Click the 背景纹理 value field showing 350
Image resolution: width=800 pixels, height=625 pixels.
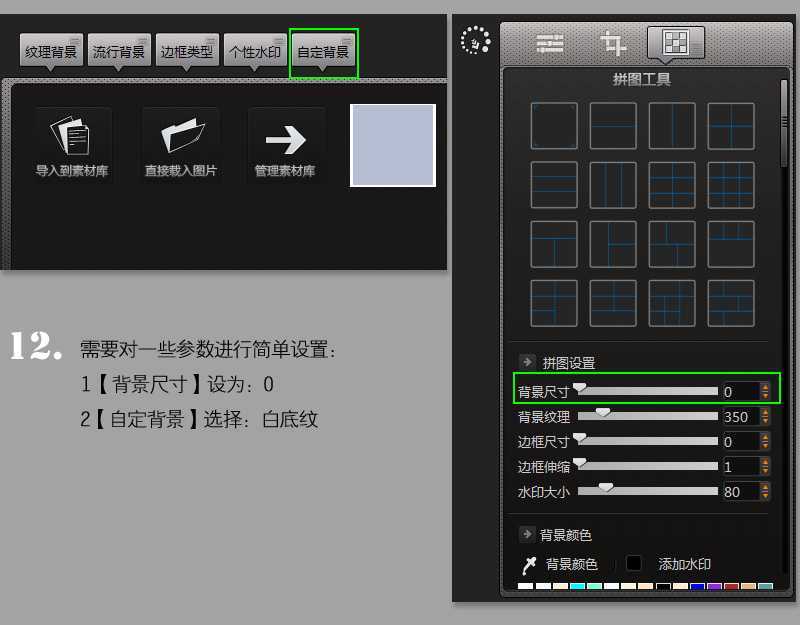(741, 416)
